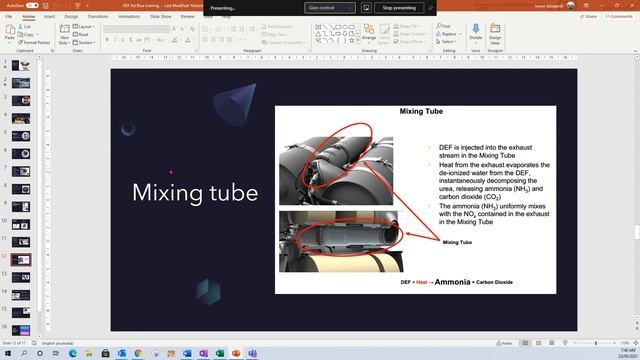Image resolution: width=640 pixels, height=360 pixels.
Task: Open the File menu
Action: tap(9, 16)
